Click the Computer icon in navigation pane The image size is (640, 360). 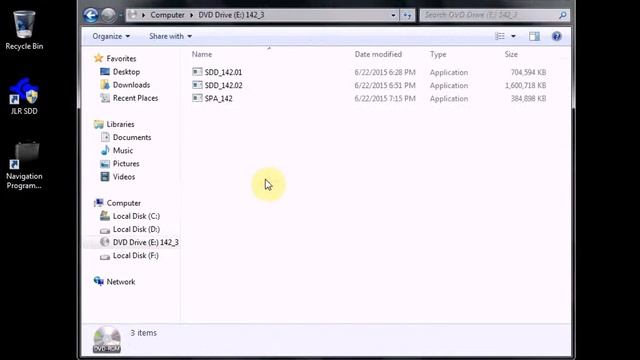(x=98, y=203)
